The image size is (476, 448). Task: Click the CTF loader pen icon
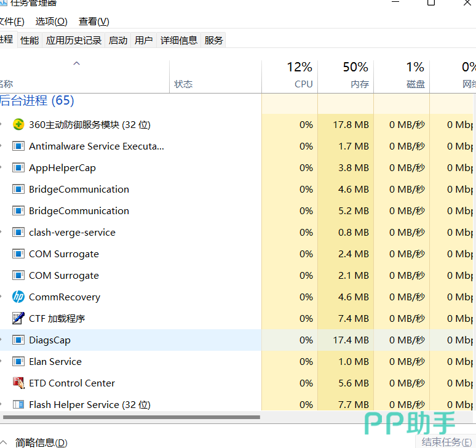18,318
